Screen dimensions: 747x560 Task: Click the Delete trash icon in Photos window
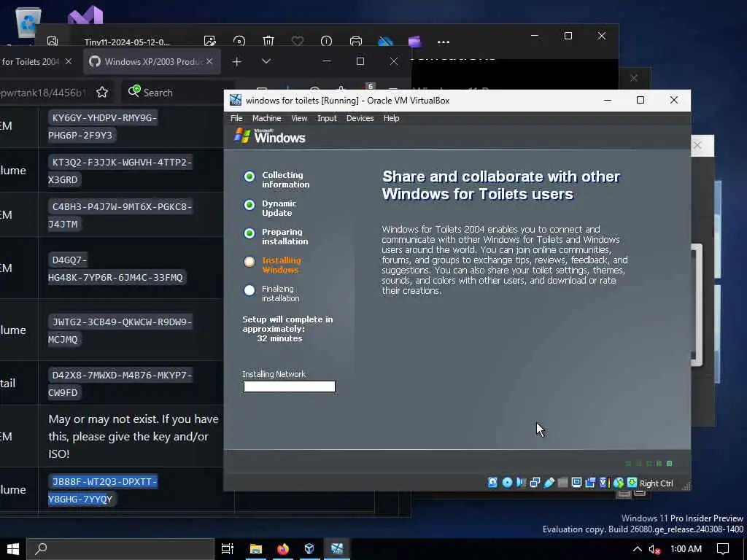[x=268, y=42]
